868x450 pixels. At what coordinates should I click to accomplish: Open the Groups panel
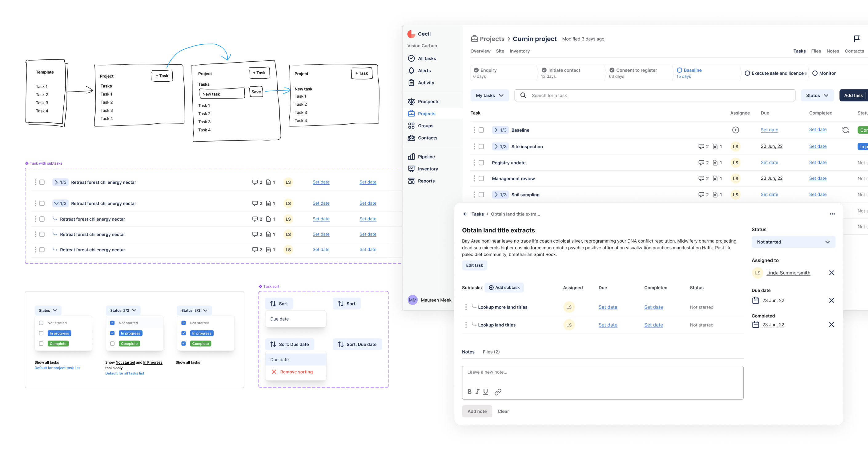[x=425, y=125]
